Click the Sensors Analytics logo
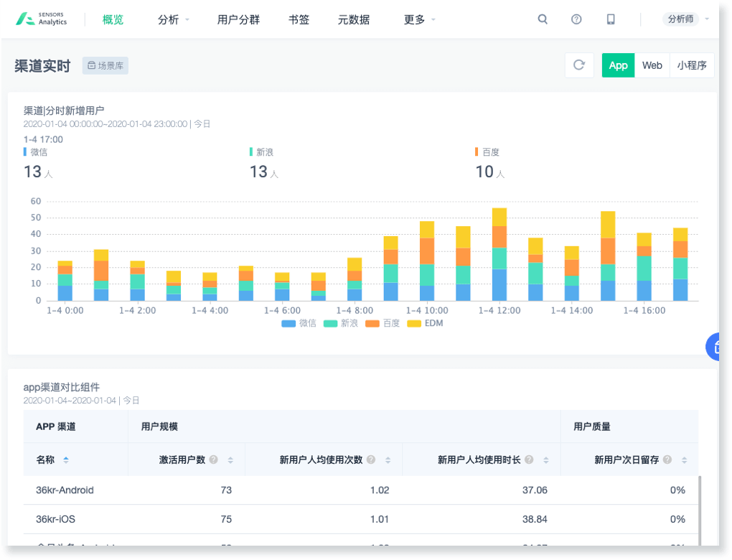 42,19
